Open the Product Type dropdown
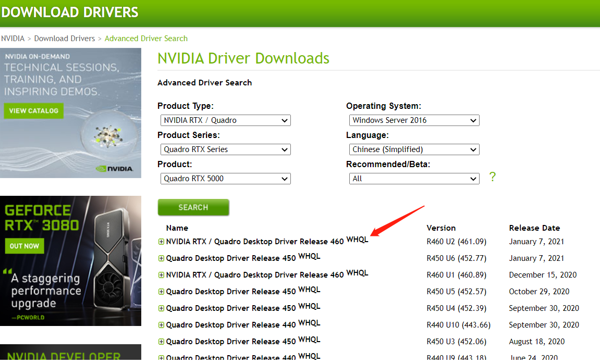600x364 pixels. (x=225, y=120)
